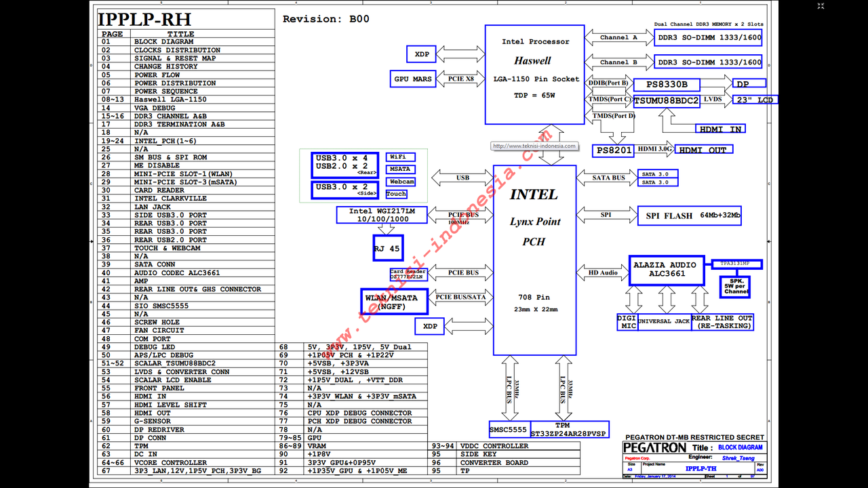Click the DIGI MIC block
The height and width of the screenshot is (488, 868).
tap(627, 322)
